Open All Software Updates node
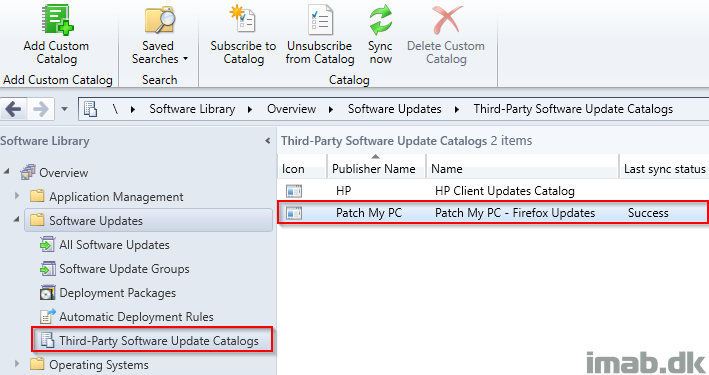 [114, 245]
